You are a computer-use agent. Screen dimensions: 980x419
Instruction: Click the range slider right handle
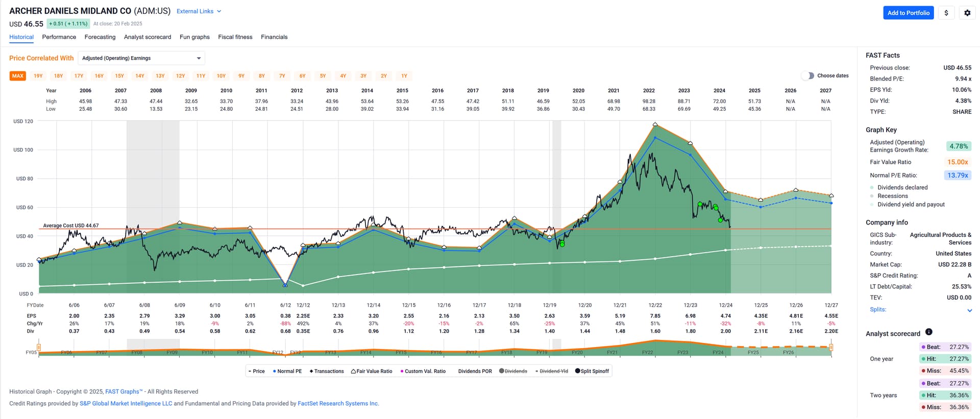(831, 348)
